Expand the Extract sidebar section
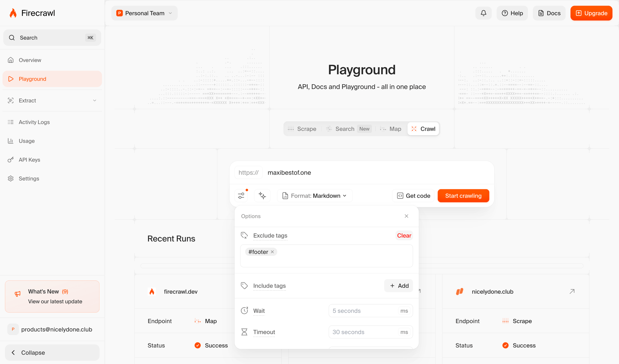This screenshot has height=364, width=619. pos(52,101)
